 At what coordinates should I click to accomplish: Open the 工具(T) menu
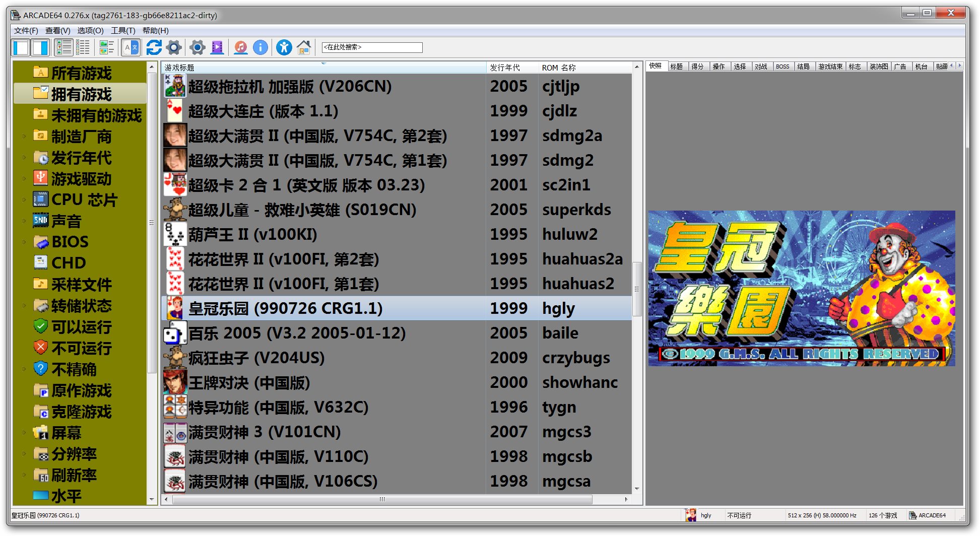click(x=123, y=31)
